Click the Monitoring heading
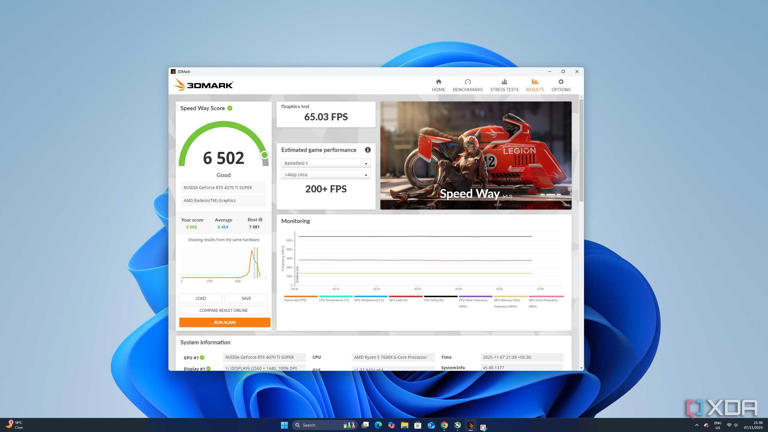This screenshot has height=432, width=768. click(x=295, y=221)
